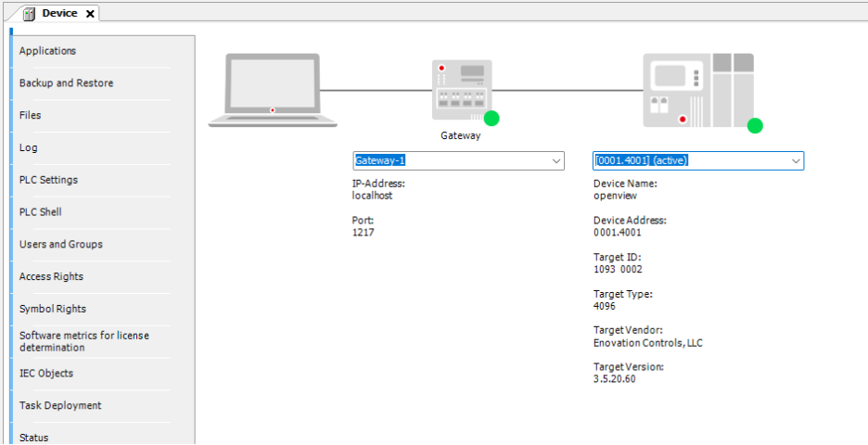Click the Port value 1217

[364, 233]
